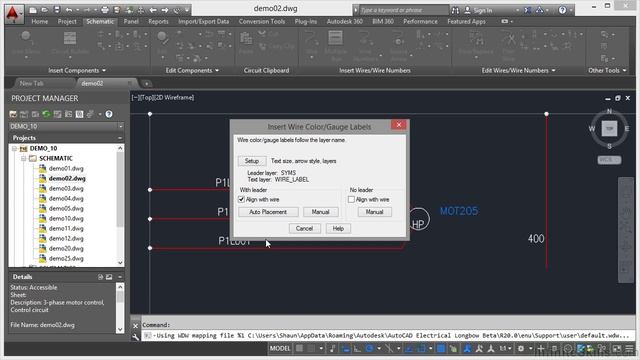The height and width of the screenshot is (360, 640).
Task: Click binoculars search icon beside keyword box
Action: [455, 10]
